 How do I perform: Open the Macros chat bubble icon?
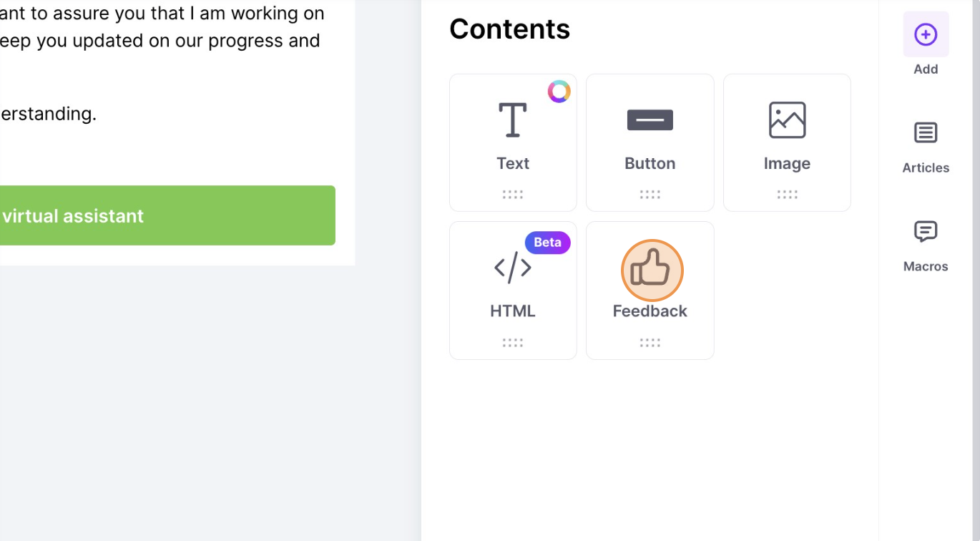pos(926,232)
